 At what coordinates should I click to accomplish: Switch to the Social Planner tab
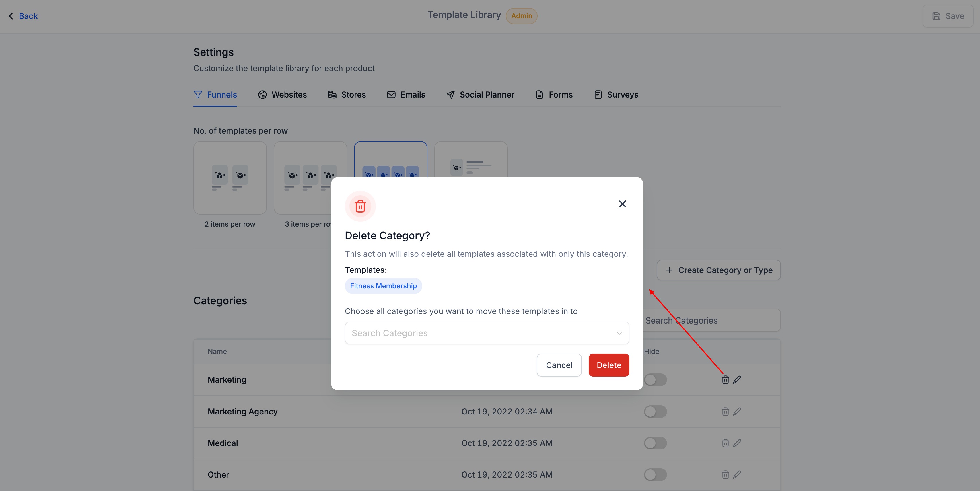tap(480, 95)
